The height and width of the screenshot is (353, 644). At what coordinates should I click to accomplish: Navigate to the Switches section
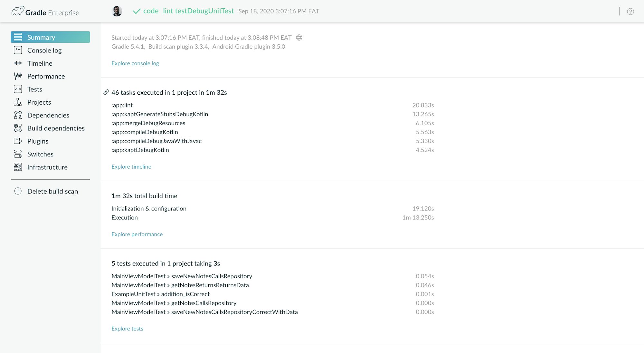(x=40, y=154)
